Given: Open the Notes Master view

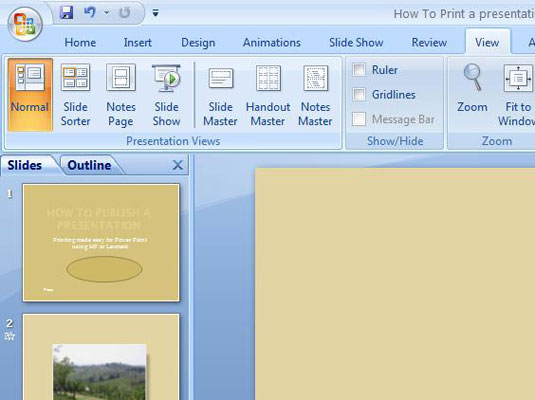Looking at the screenshot, I should (x=315, y=95).
